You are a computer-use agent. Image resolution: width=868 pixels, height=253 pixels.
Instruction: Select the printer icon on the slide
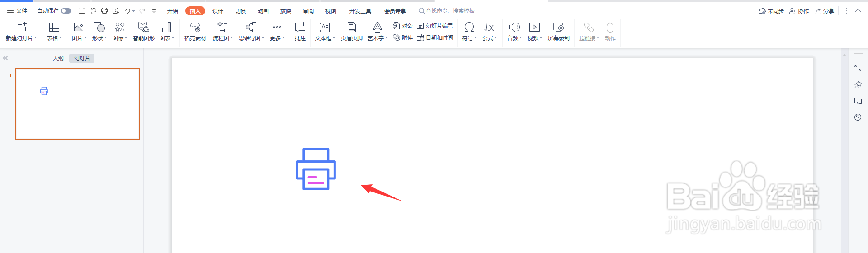(316, 169)
